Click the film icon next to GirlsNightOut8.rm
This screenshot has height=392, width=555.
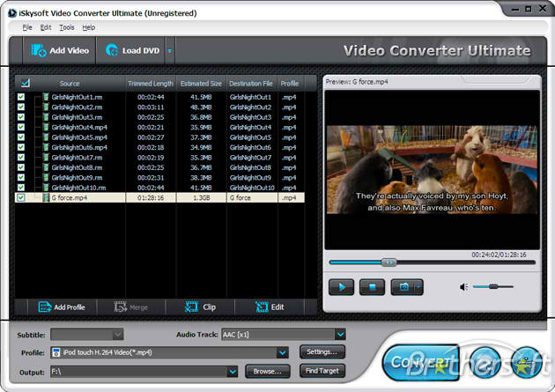(x=46, y=167)
